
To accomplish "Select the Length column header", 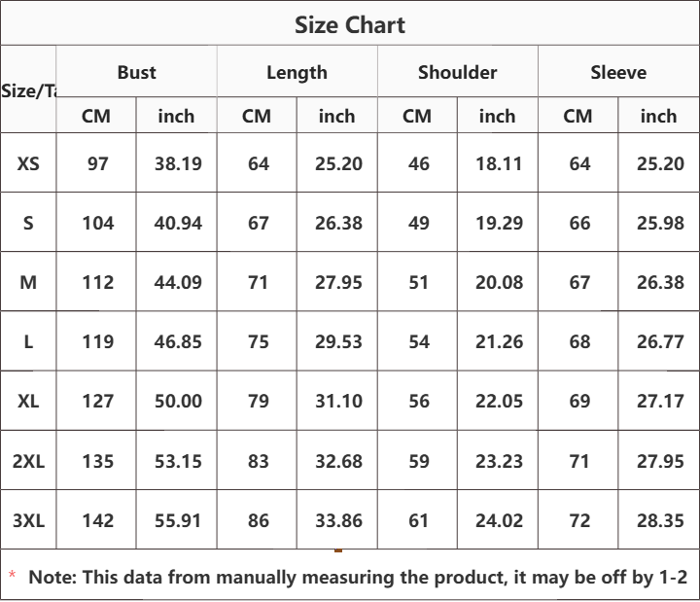I will tap(297, 72).
